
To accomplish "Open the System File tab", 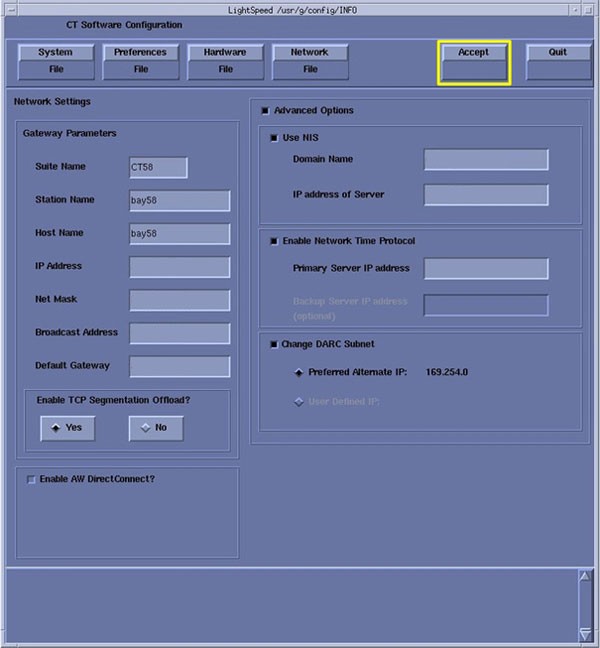I will coord(55,61).
